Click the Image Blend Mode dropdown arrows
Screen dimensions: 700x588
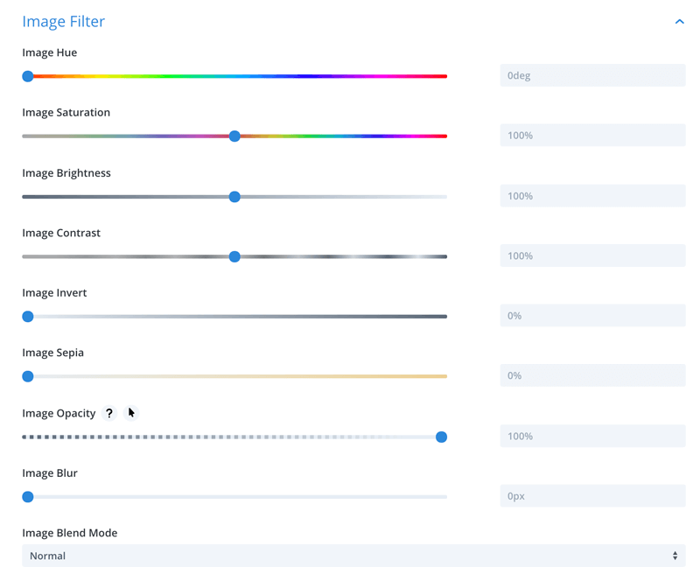675,556
